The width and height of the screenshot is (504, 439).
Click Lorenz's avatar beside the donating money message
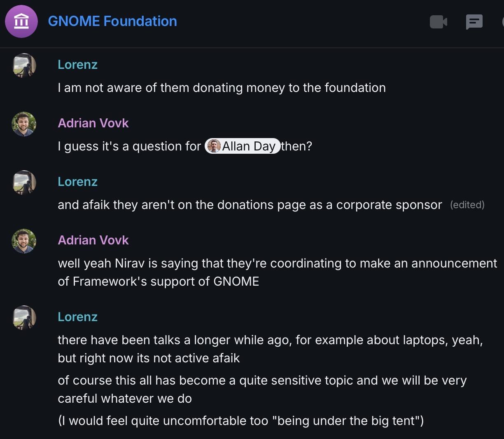click(24, 66)
